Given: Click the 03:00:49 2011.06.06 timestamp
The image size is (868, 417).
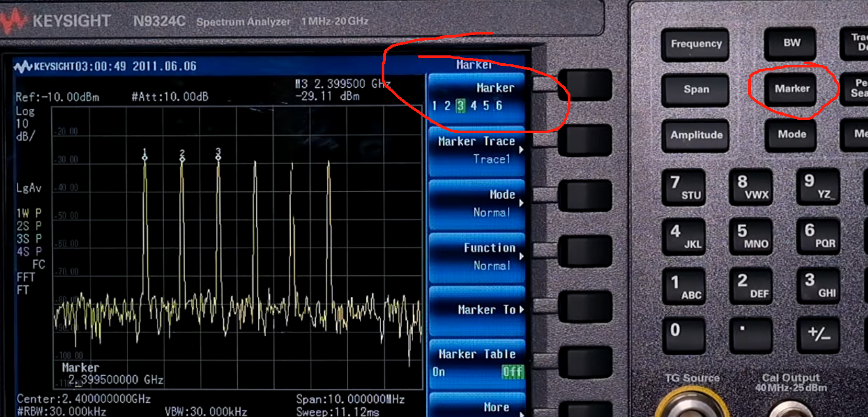Looking at the screenshot, I should [x=135, y=66].
